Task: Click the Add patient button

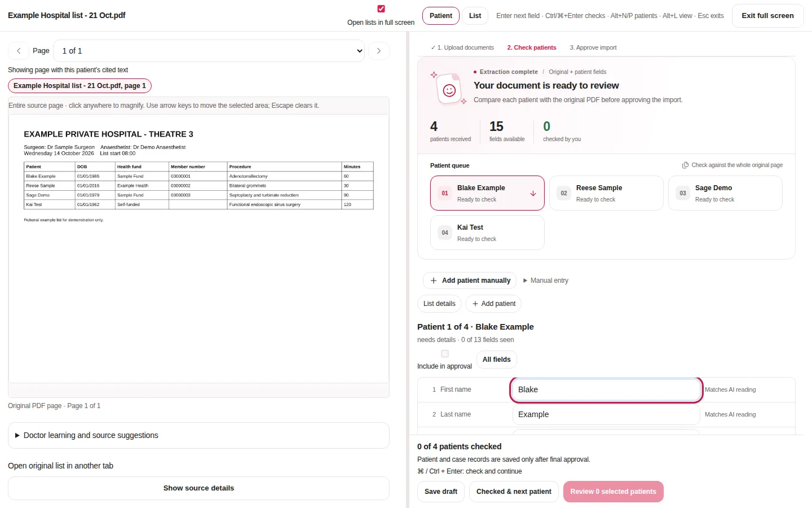Action: (x=493, y=304)
